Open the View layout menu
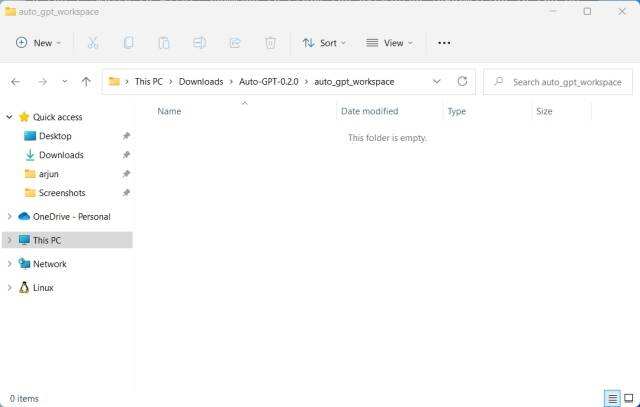Image resolution: width=640 pixels, height=407 pixels. pos(389,43)
